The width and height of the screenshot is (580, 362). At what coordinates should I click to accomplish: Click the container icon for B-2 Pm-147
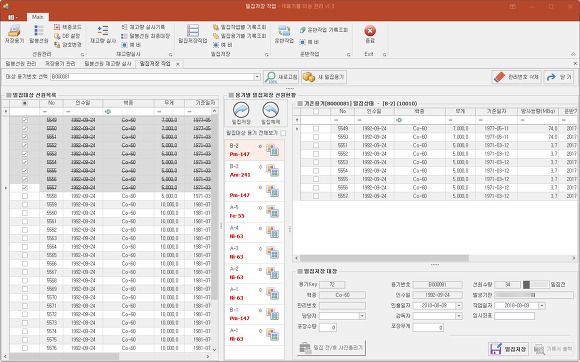[x=273, y=150]
